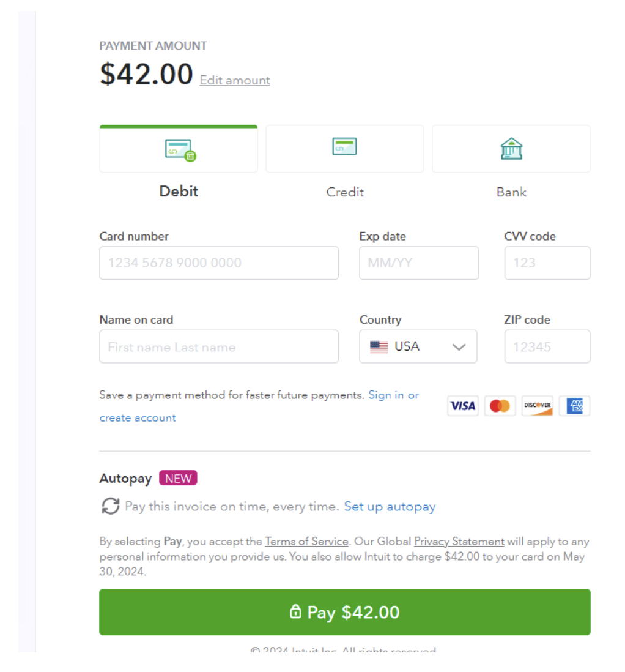
Task: Select the Debit card payment icon
Action: pyautogui.click(x=180, y=150)
